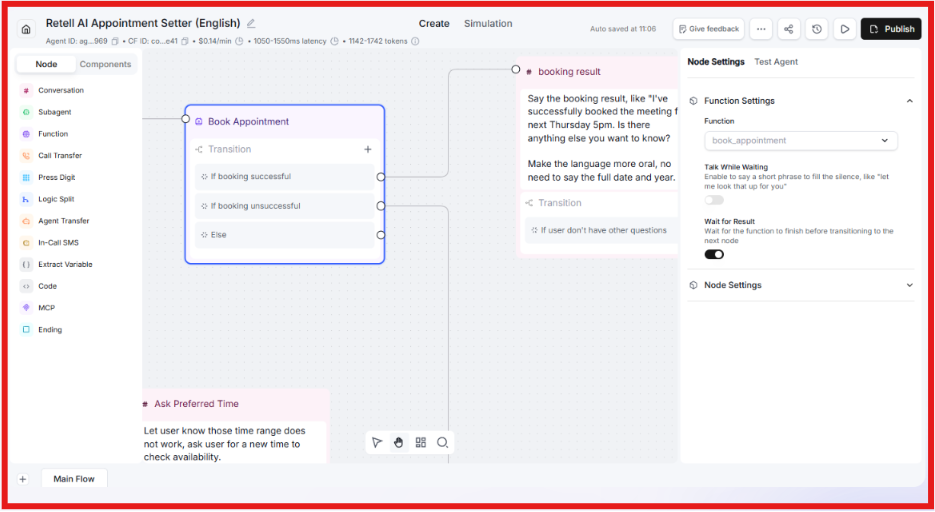The image size is (935, 512).
Task: Open the Main Flow tab
Action: point(74,479)
